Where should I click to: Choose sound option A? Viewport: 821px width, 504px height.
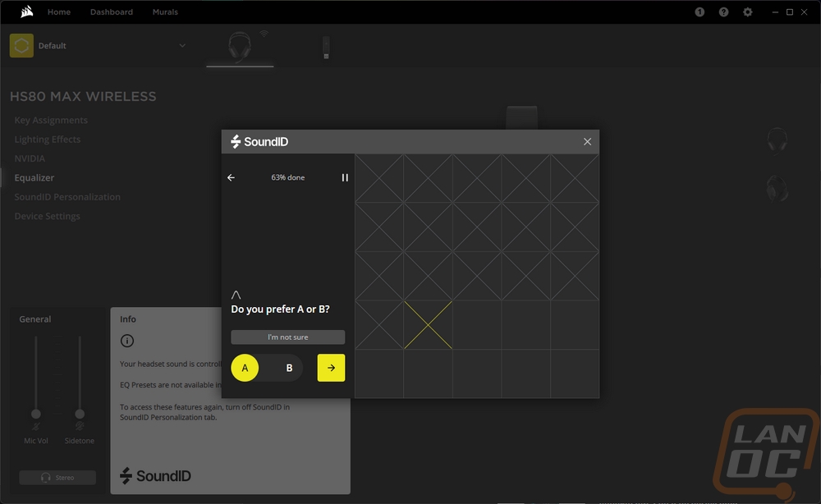245,368
